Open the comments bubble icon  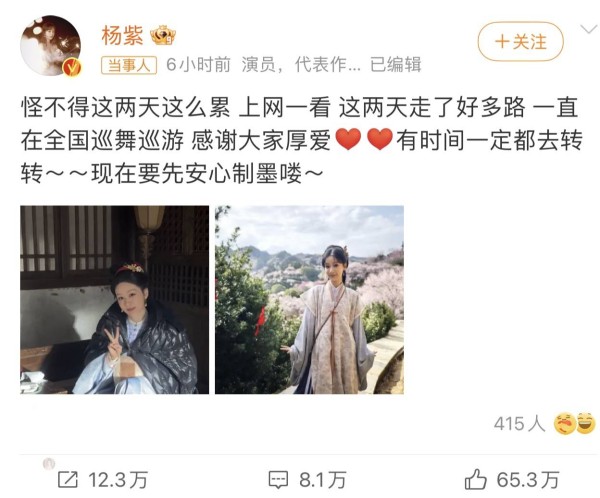click(x=278, y=480)
